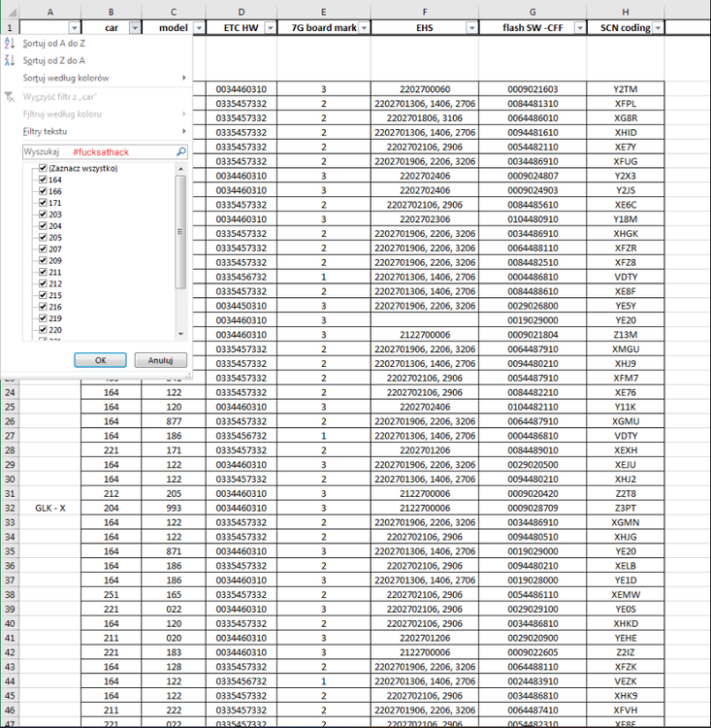Screen dimensions: 711x728
Task: Click the filter list scrollbar thumb
Action: click(180, 232)
